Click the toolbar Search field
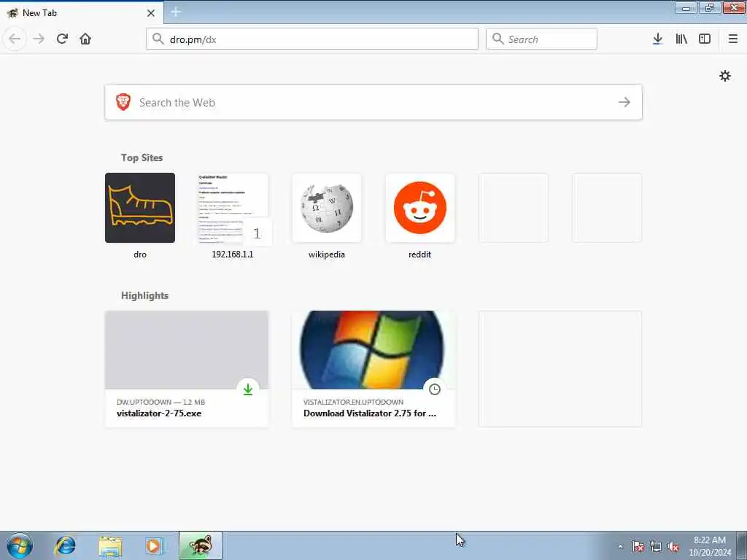The image size is (747, 560). tap(541, 39)
